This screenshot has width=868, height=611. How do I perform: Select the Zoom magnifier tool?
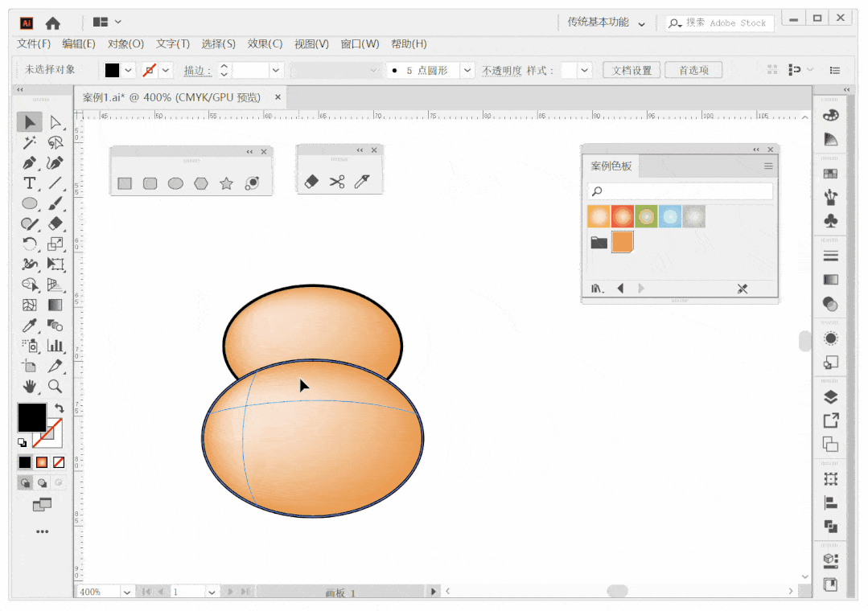[x=55, y=387]
